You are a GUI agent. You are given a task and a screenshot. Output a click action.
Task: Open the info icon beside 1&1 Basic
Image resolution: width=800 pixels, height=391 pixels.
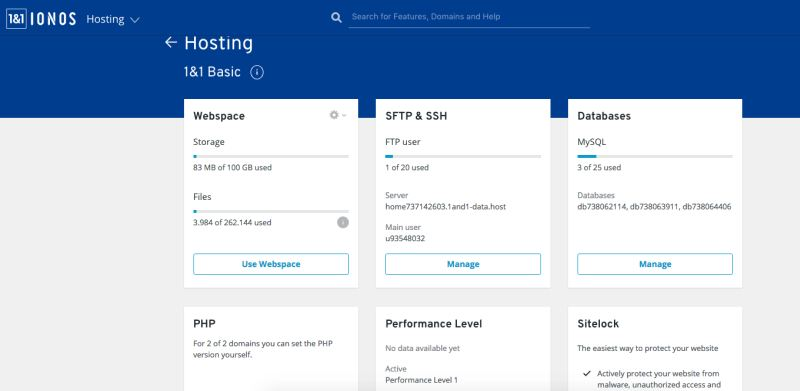(x=257, y=72)
